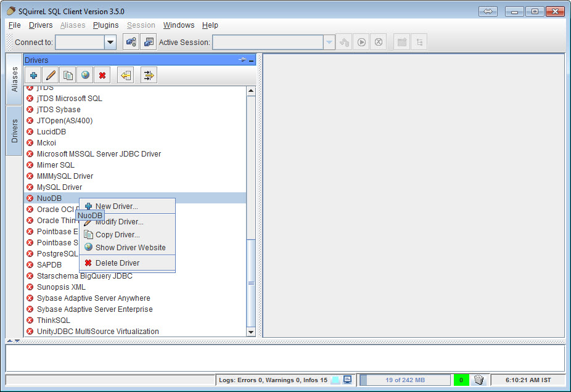The width and height of the screenshot is (571, 392).
Task: Click the show driver website globe icon
Action: pyautogui.click(x=85, y=75)
